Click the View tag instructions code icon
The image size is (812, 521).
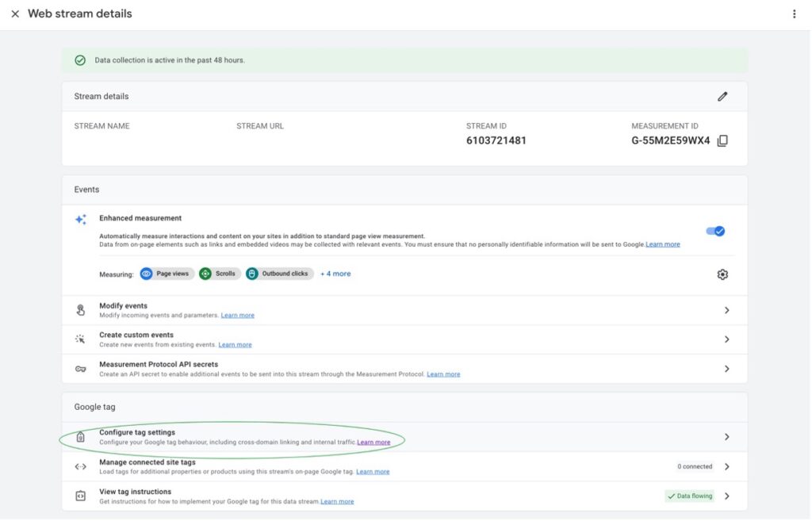[80, 496]
